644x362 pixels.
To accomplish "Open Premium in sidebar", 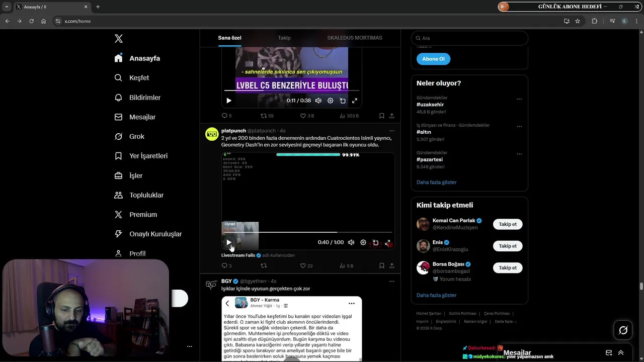I will [136, 215].
